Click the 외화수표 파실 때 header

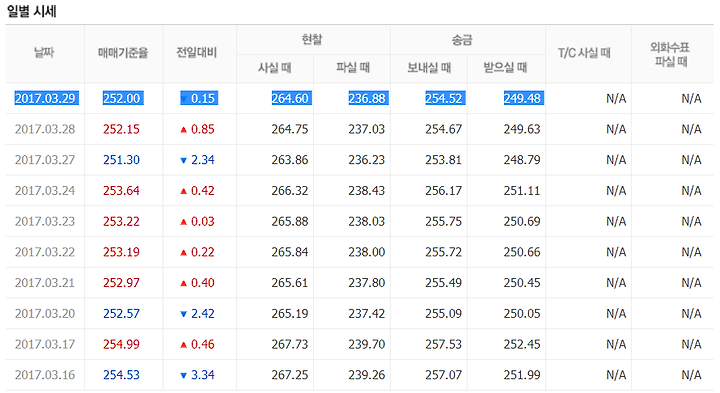click(670, 54)
